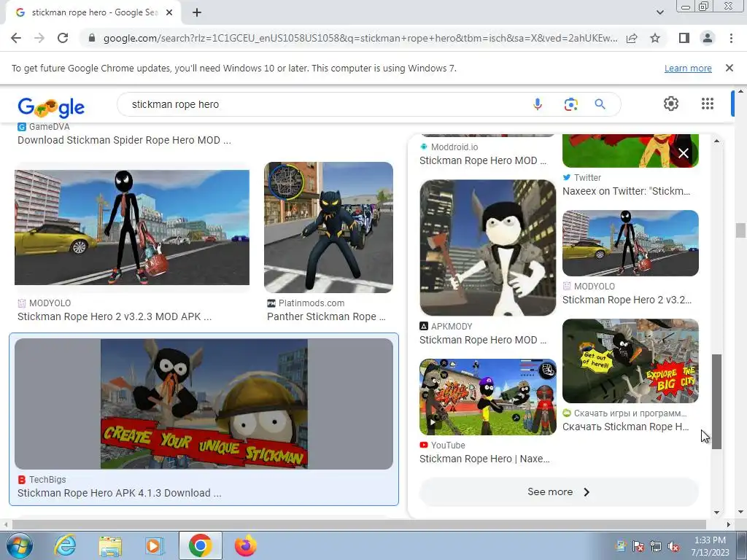Viewport: 747px width, 560px height.
Task: Open the Chrome side panel
Action: tap(684, 38)
